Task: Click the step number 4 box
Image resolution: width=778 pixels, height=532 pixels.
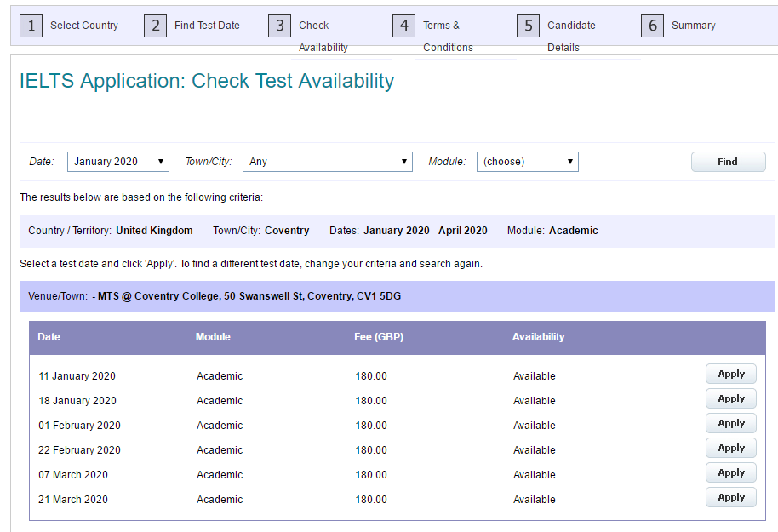Action: (403, 26)
